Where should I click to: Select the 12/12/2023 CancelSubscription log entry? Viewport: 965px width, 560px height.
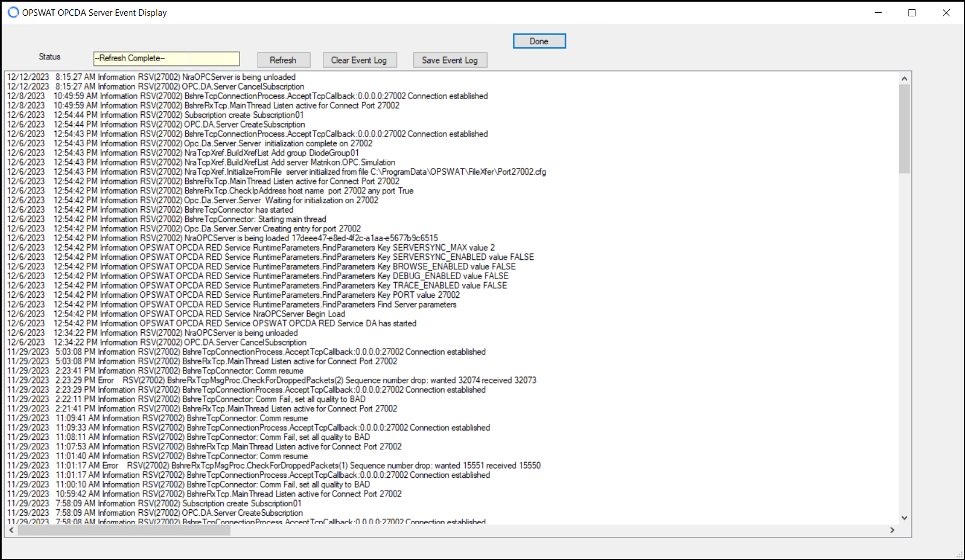[x=156, y=86]
